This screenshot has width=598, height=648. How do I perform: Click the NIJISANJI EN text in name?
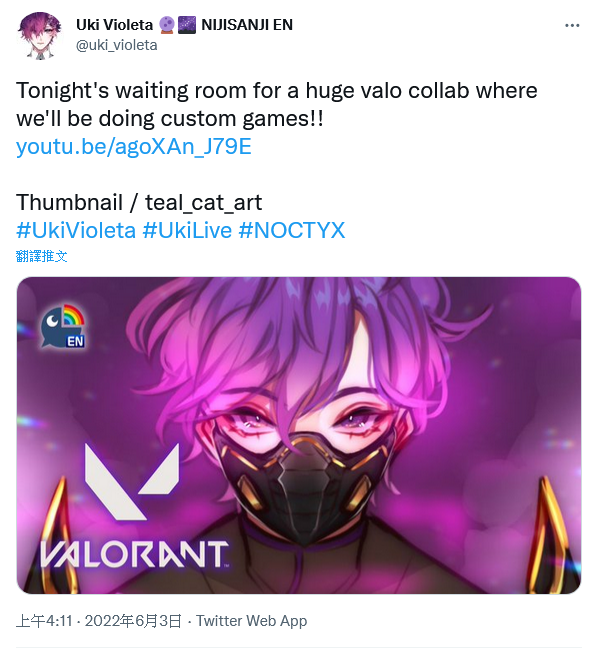coord(247,25)
